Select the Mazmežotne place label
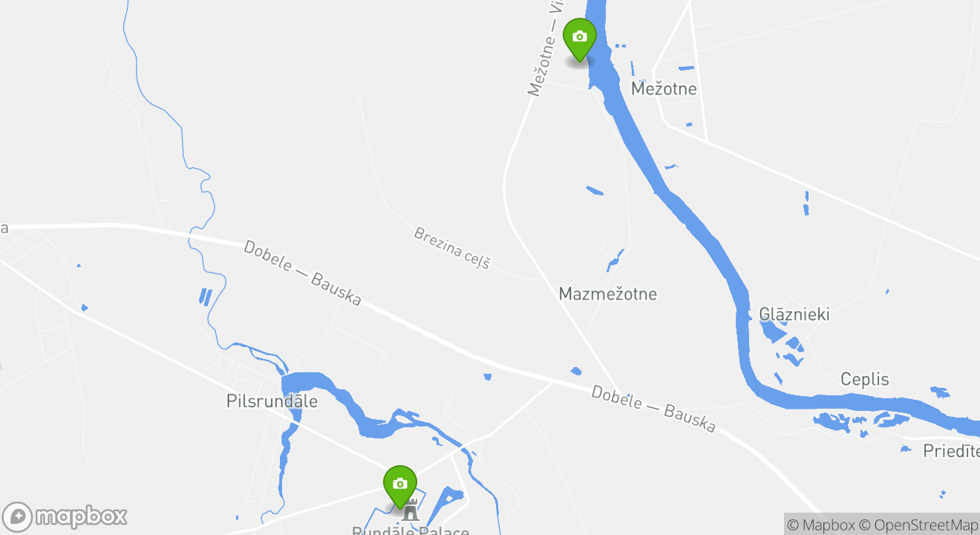Image resolution: width=980 pixels, height=535 pixels. pos(607,294)
